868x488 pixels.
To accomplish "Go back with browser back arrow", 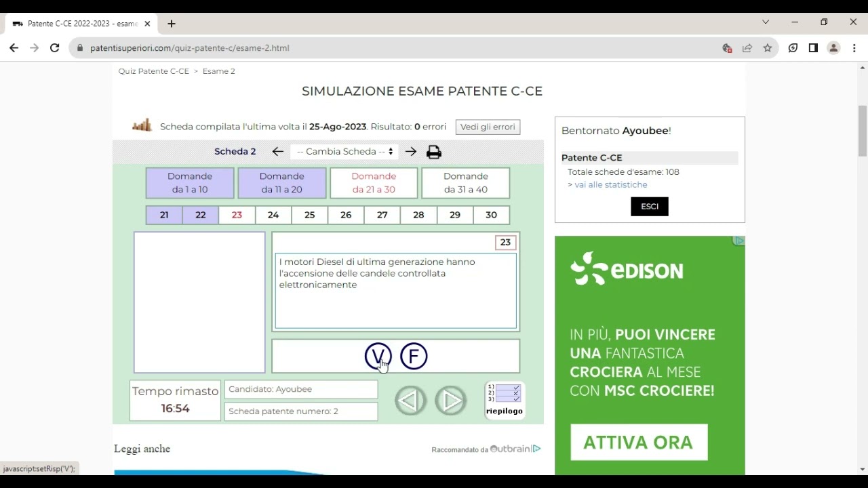I will 14,48.
